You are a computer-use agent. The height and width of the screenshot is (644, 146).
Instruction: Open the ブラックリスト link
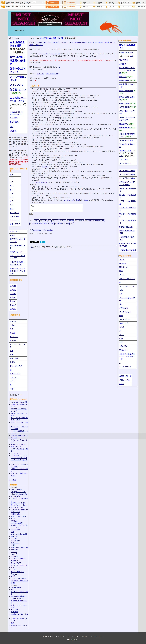point(125,163)
